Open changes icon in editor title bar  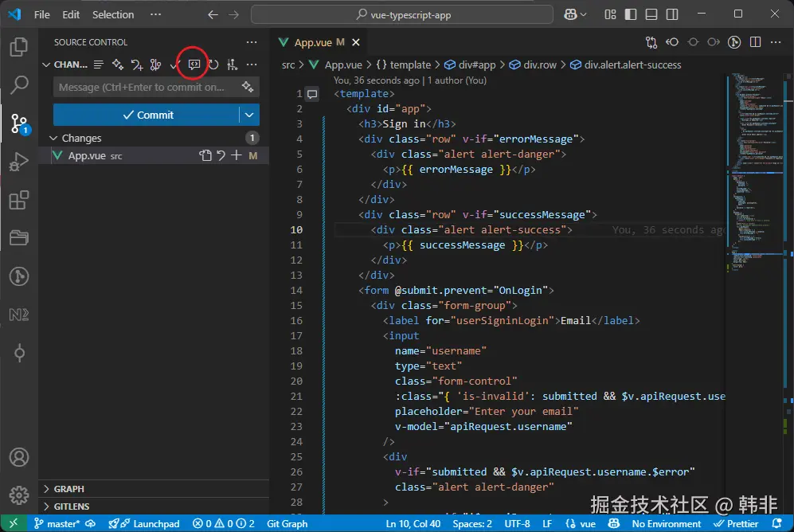tap(652, 43)
